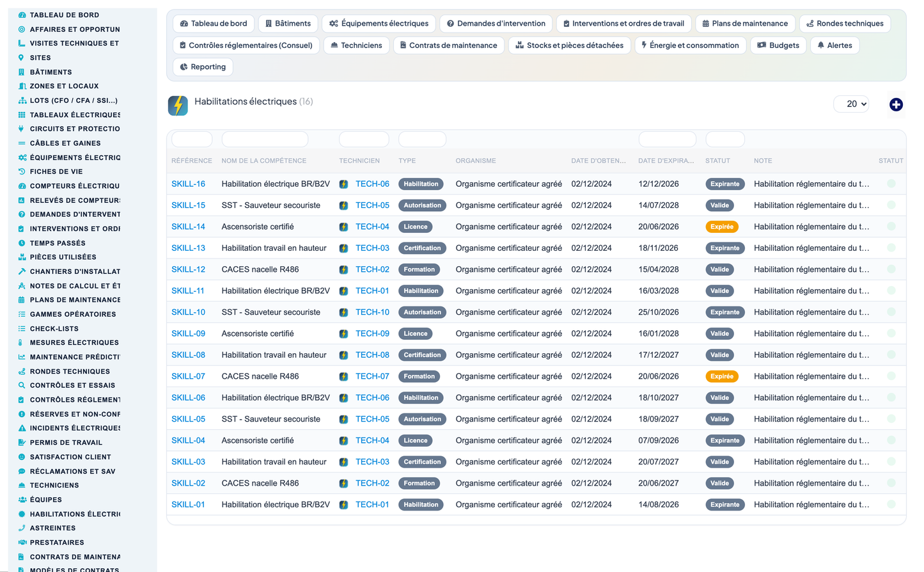924x572 pixels.
Task: Click the Expirée badge in SKILL-14 row
Action: coord(721,226)
